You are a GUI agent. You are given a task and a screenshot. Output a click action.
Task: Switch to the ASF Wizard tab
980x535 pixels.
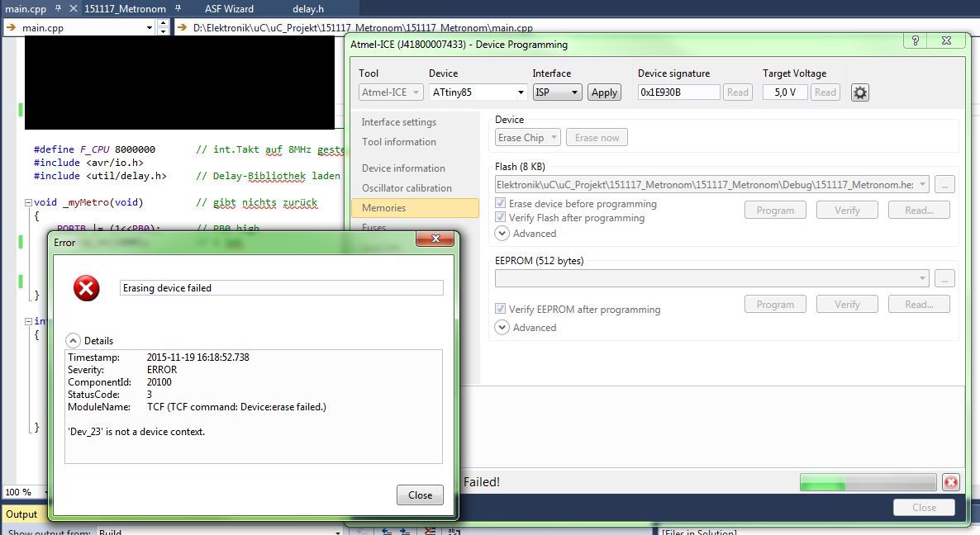click(230, 9)
